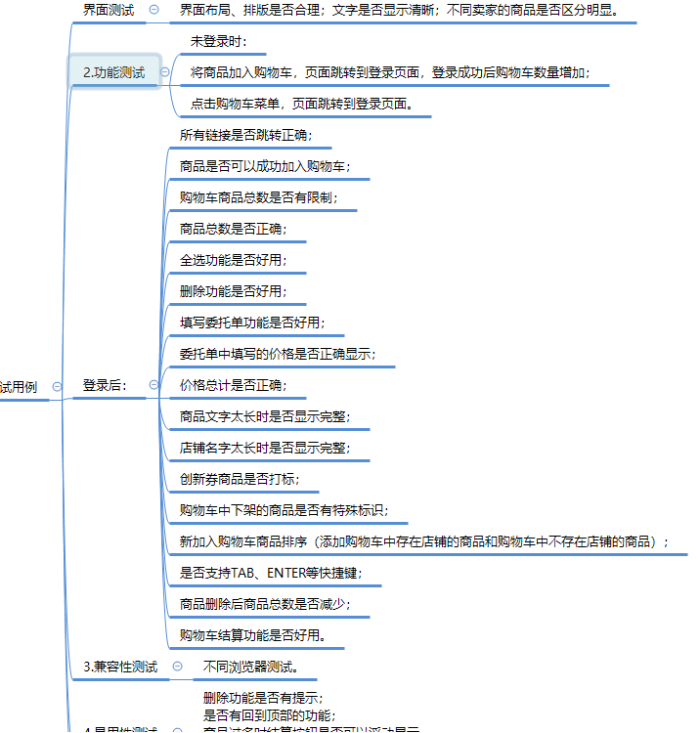Collapse the 登录后 branch toggle
This screenshot has width=700, height=733.
153,385
